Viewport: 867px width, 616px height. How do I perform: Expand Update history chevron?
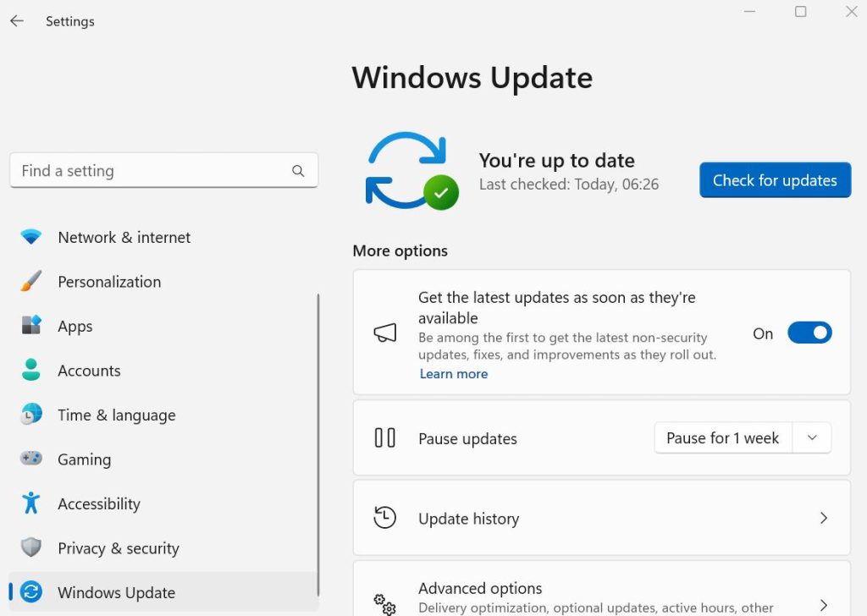[823, 518]
